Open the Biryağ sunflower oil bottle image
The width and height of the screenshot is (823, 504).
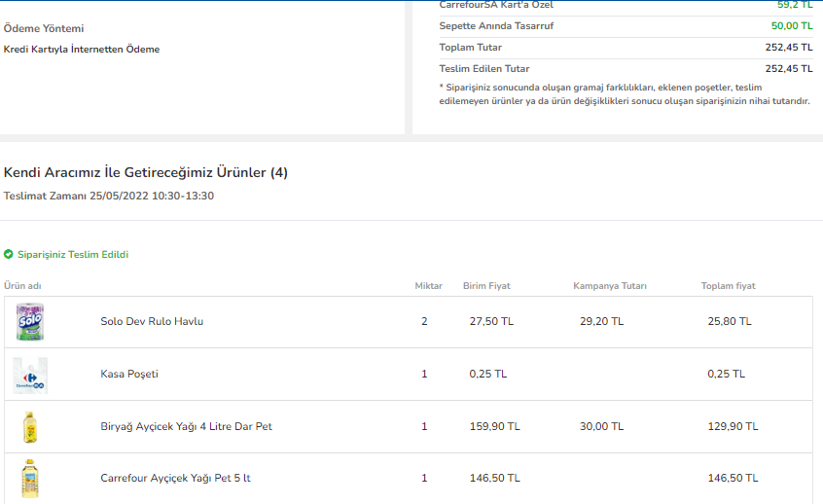pos(30,427)
